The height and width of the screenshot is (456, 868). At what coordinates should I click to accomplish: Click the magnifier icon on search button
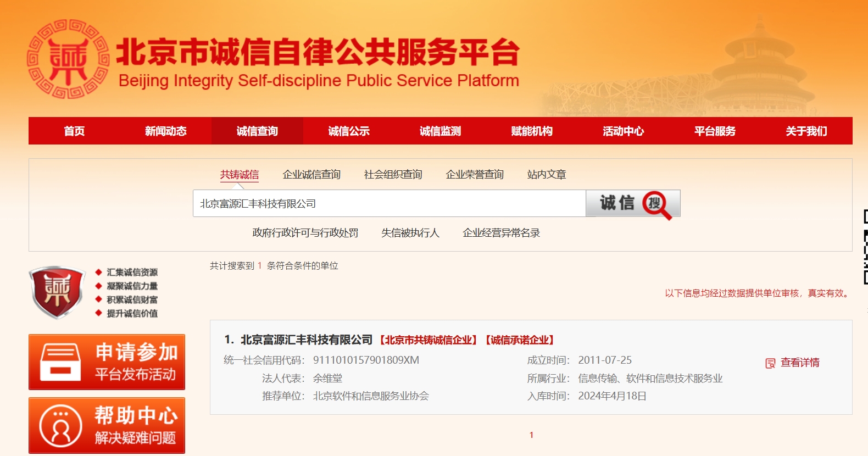(656, 204)
